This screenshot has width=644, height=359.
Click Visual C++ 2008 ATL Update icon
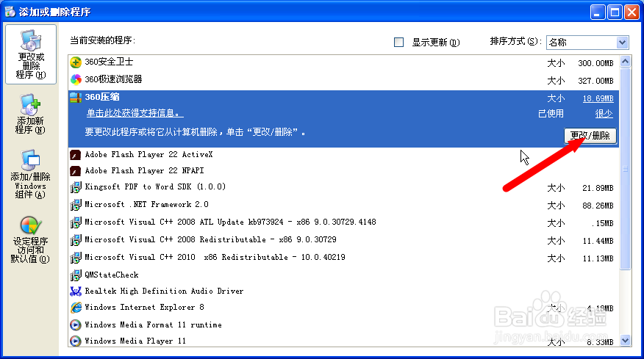pyautogui.click(x=76, y=222)
